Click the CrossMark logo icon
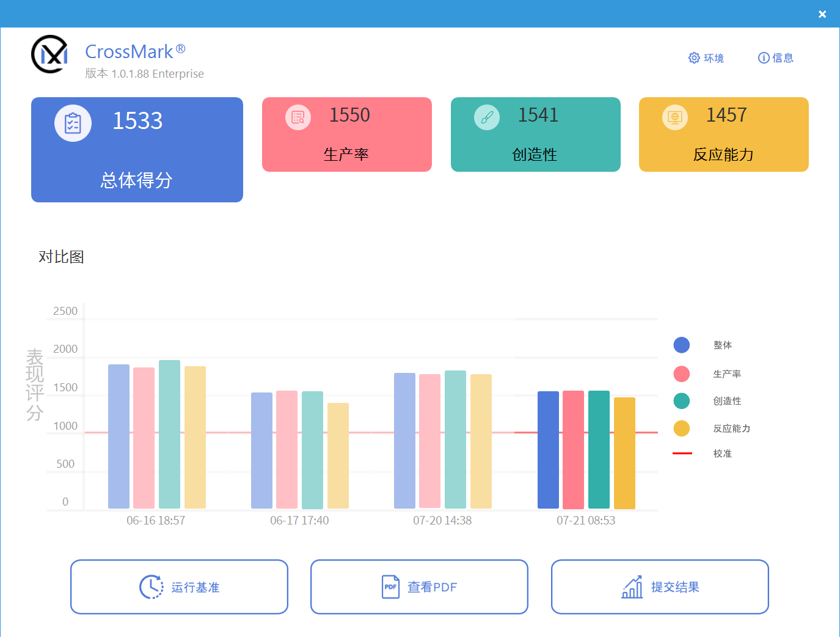Viewport: 840px width, 637px height. pos(49,54)
